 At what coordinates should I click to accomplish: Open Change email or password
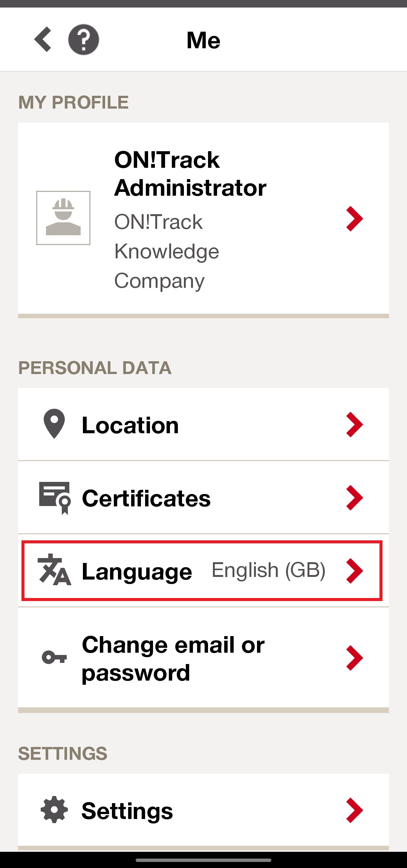coord(203,658)
